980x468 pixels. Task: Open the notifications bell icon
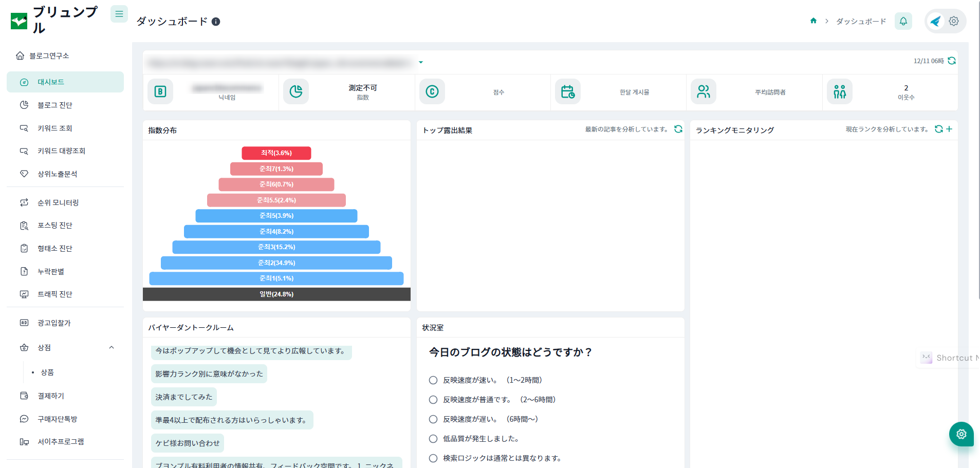point(903,21)
